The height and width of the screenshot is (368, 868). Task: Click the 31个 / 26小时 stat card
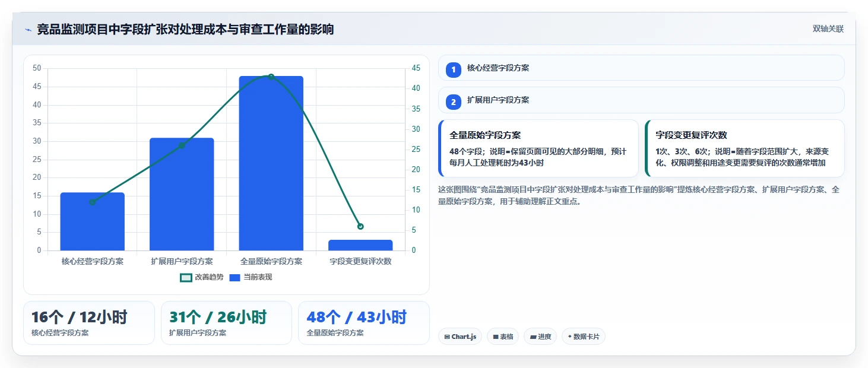[226, 323]
